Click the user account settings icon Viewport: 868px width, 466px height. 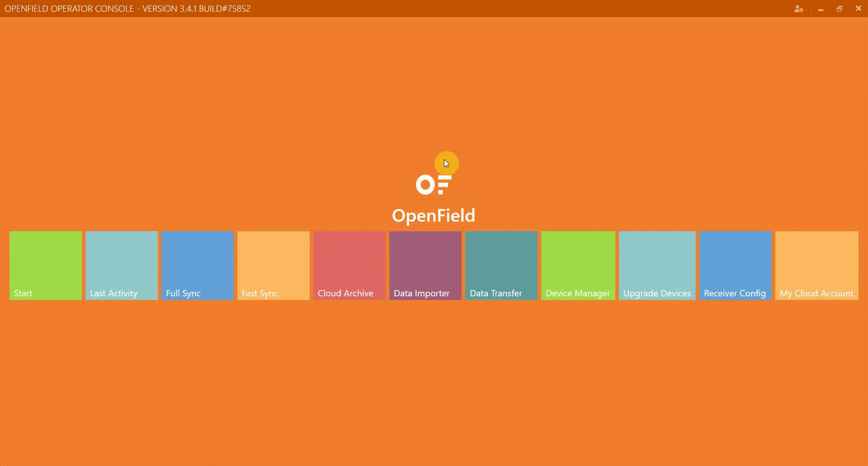[799, 9]
